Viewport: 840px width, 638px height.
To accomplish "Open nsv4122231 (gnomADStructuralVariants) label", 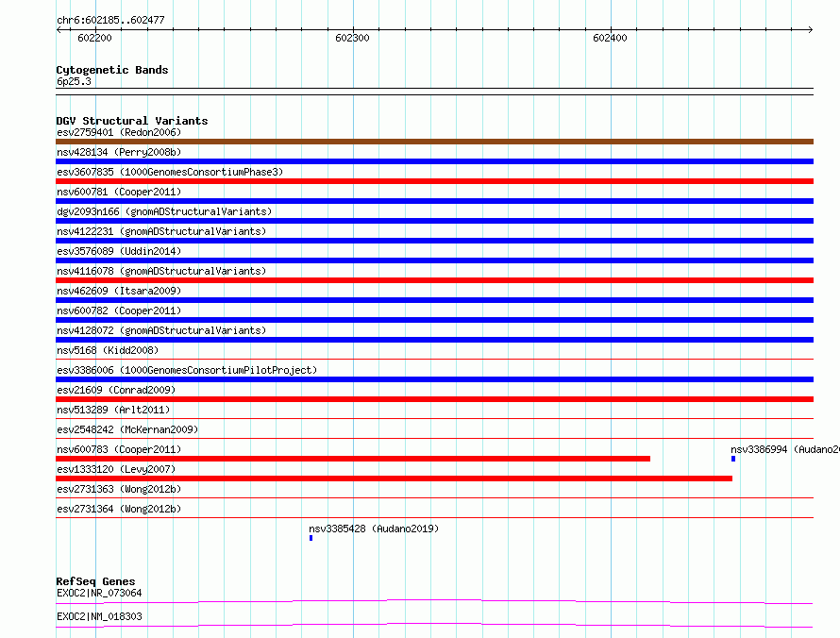I will coord(161,231).
